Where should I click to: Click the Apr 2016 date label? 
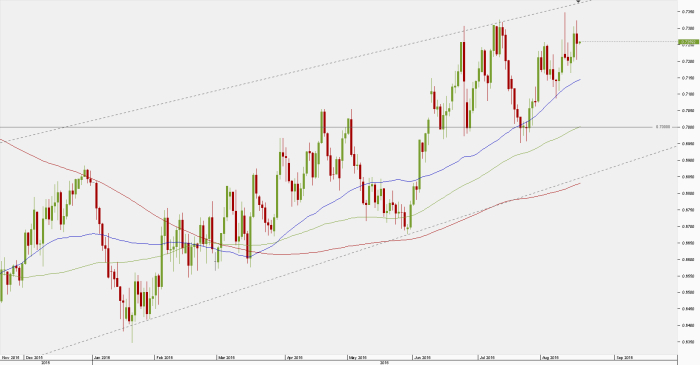pyautogui.click(x=295, y=357)
